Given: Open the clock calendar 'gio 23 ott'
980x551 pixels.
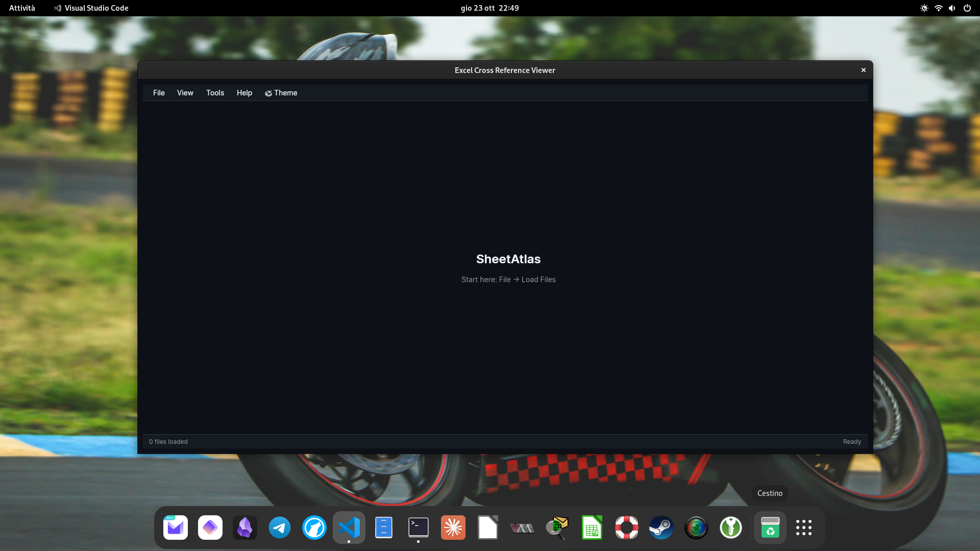Looking at the screenshot, I should tap(489, 8).
